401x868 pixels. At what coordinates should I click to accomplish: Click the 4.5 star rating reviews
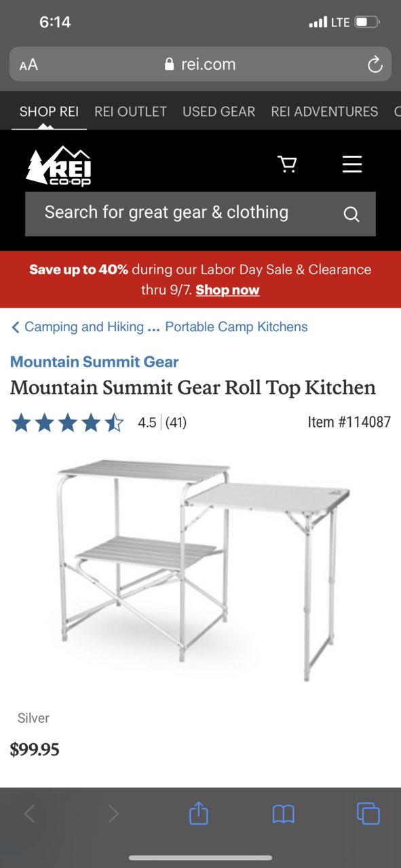click(x=99, y=423)
